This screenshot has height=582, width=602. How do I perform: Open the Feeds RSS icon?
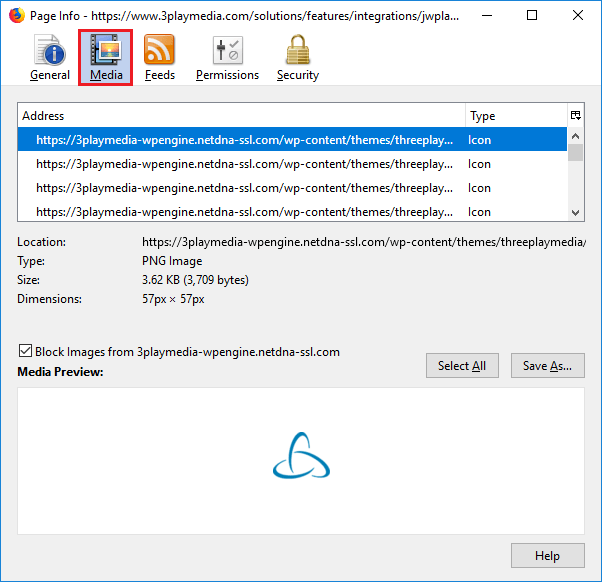pyautogui.click(x=159, y=50)
